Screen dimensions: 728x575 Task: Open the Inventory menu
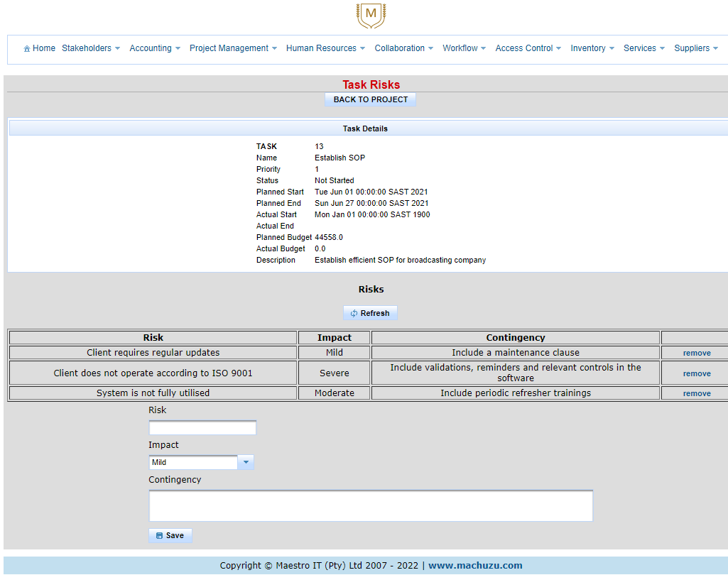click(x=592, y=48)
